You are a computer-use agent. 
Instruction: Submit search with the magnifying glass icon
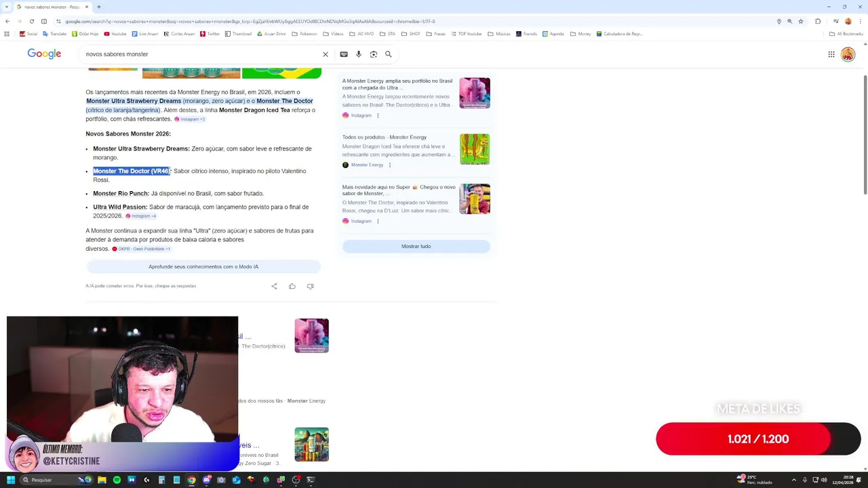[389, 54]
